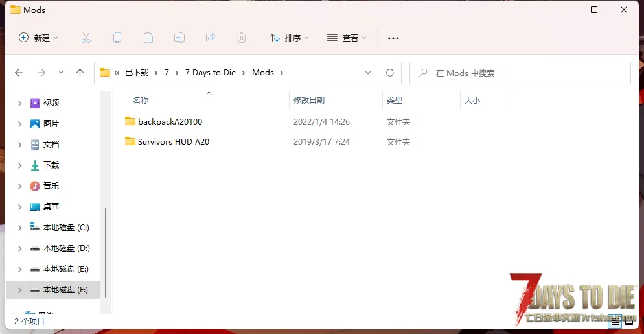Go up one folder level
The width and height of the screenshot is (644, 334).
pos(80,73)
